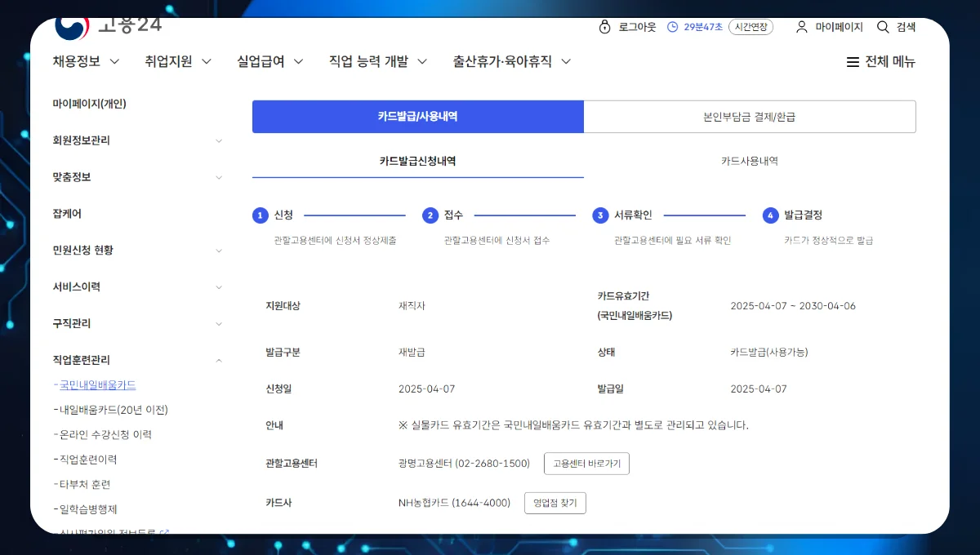Switch to 본인부담금 결제/환급 tab
Image resolution: width=980 pixels, height=555 pixels.
(749, 117)
